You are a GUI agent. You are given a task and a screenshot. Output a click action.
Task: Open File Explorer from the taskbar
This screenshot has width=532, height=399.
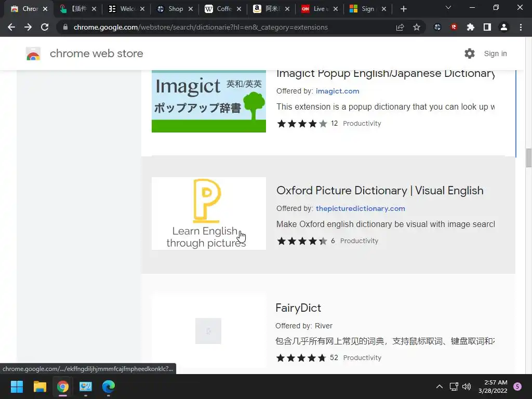pos(39,387)
